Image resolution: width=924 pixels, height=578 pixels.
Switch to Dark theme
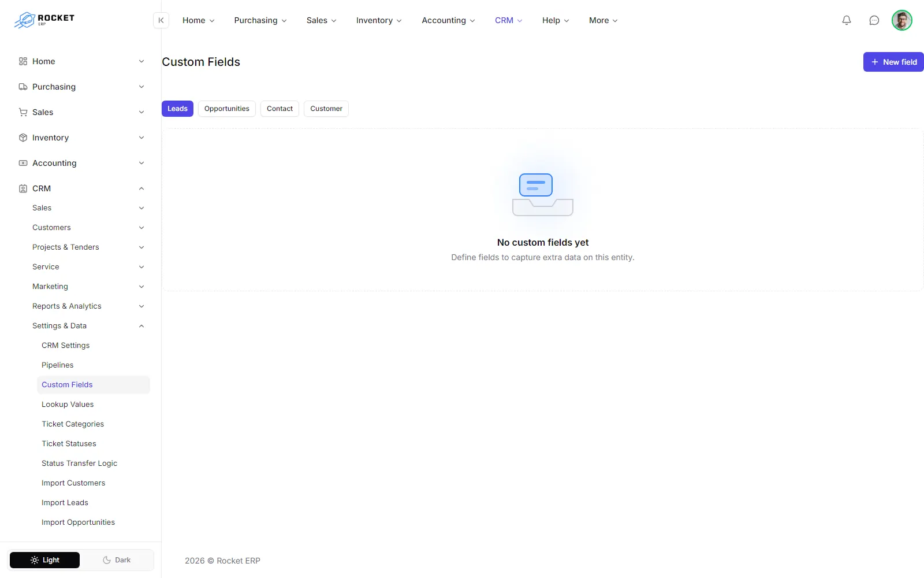coord(117,560)
